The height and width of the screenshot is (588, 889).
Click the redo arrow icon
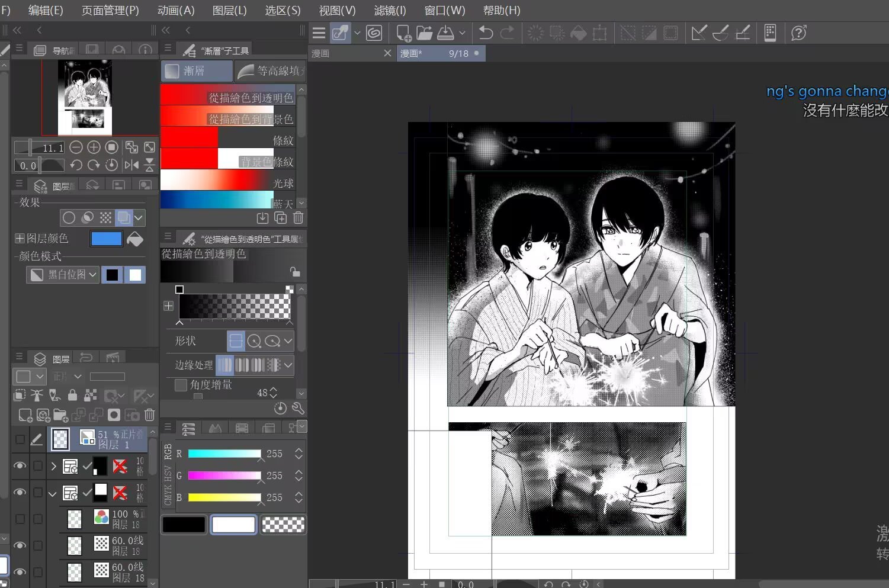[x=507, y=33]
